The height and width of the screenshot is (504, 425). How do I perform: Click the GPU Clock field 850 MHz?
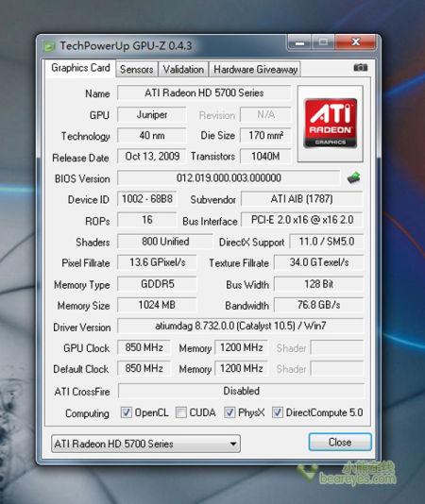(144, 347)
